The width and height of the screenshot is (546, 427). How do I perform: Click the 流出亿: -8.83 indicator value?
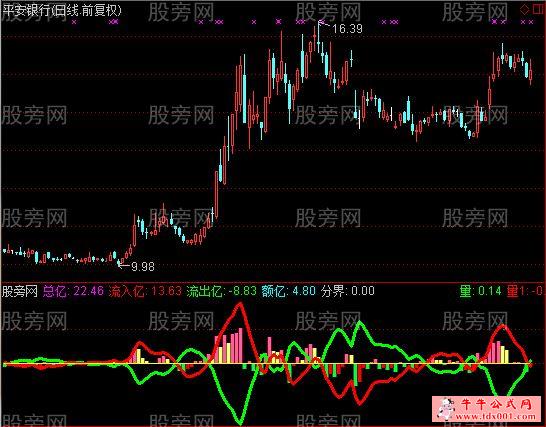coord(221,291)
